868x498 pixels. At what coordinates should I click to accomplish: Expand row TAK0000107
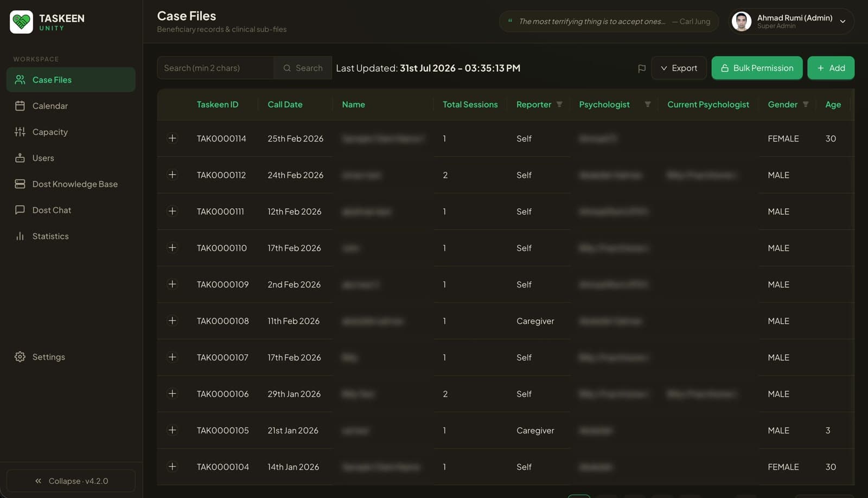coord(172,357)
